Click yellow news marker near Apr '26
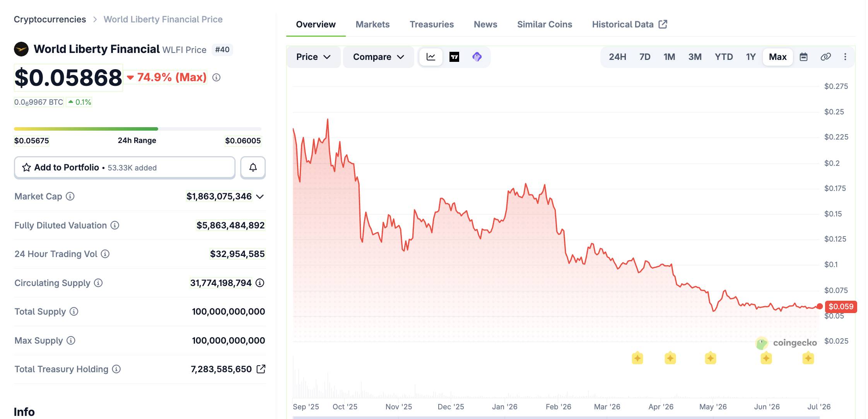 point(670,358)
